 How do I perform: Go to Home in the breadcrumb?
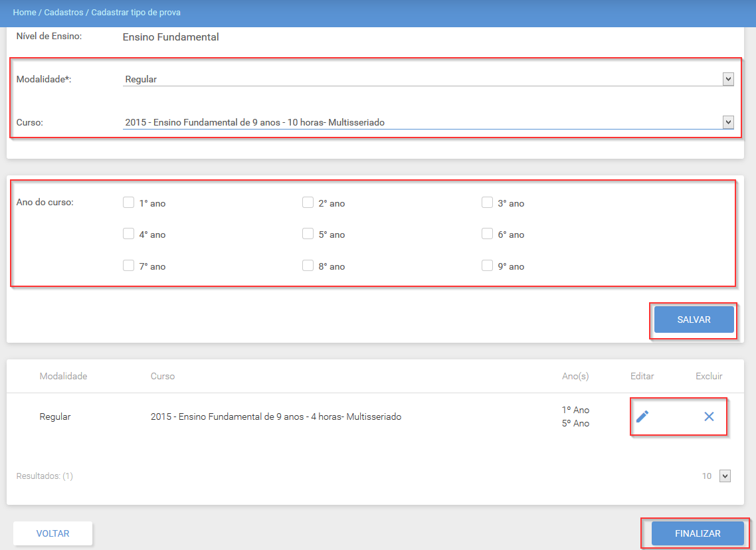point(25,13)
